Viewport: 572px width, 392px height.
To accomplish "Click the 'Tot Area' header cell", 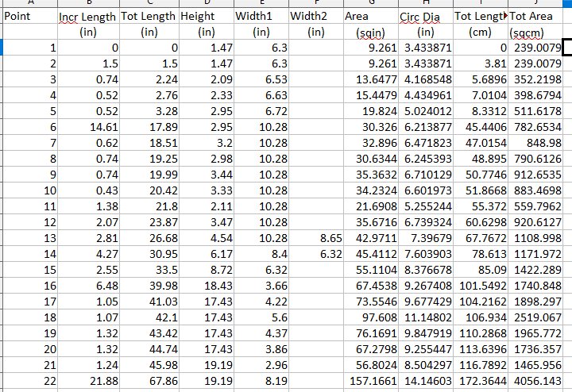I will tap(535, 16).
